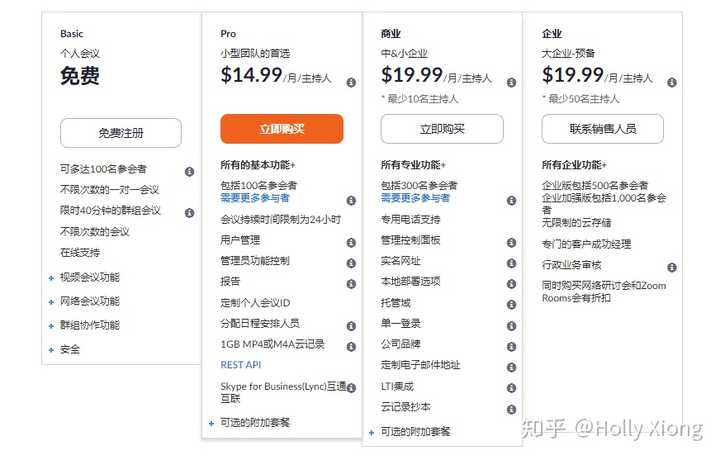Click info icon beside 商业 $19.99 price

tap(512, 83)
